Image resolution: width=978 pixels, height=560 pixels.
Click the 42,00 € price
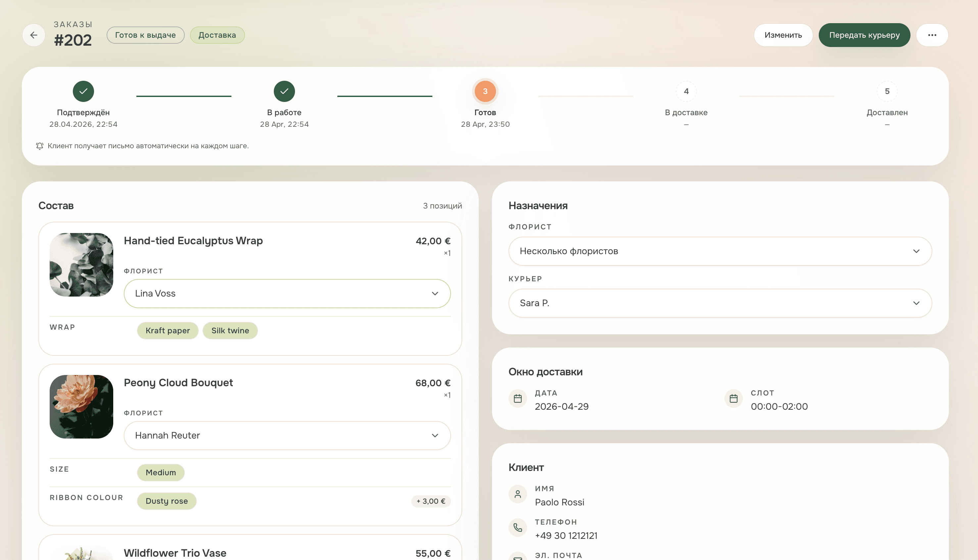coord(433,241)
